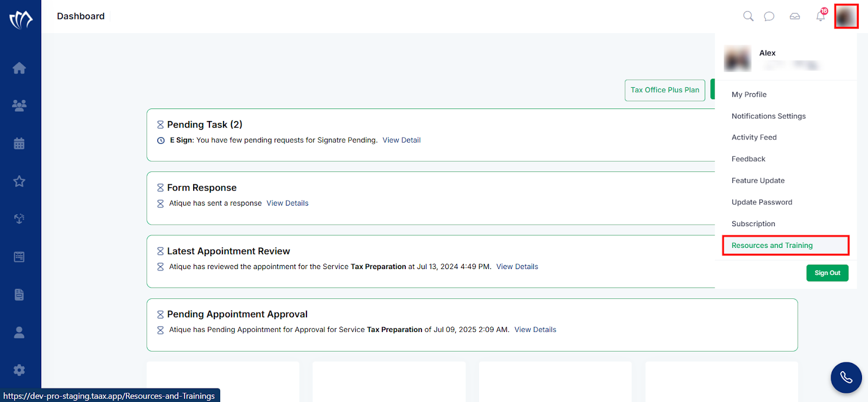Click the Form Response heading
This screenshot has width=868, height=402.
point(202,188)
